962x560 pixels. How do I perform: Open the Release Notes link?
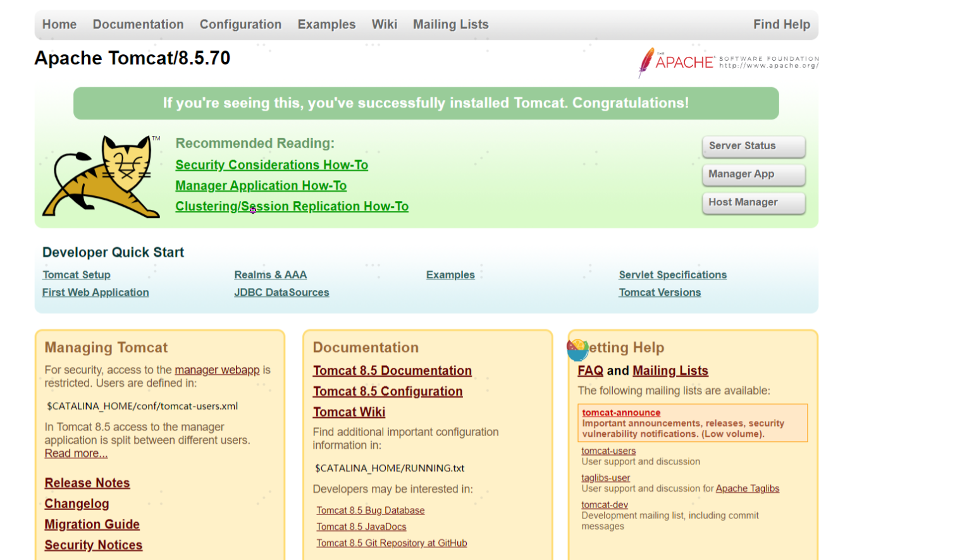[x=87, y=483]
